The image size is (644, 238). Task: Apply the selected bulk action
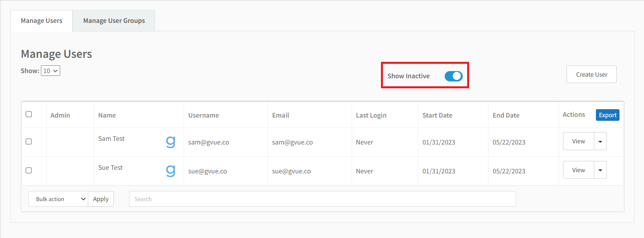[101, 199]
